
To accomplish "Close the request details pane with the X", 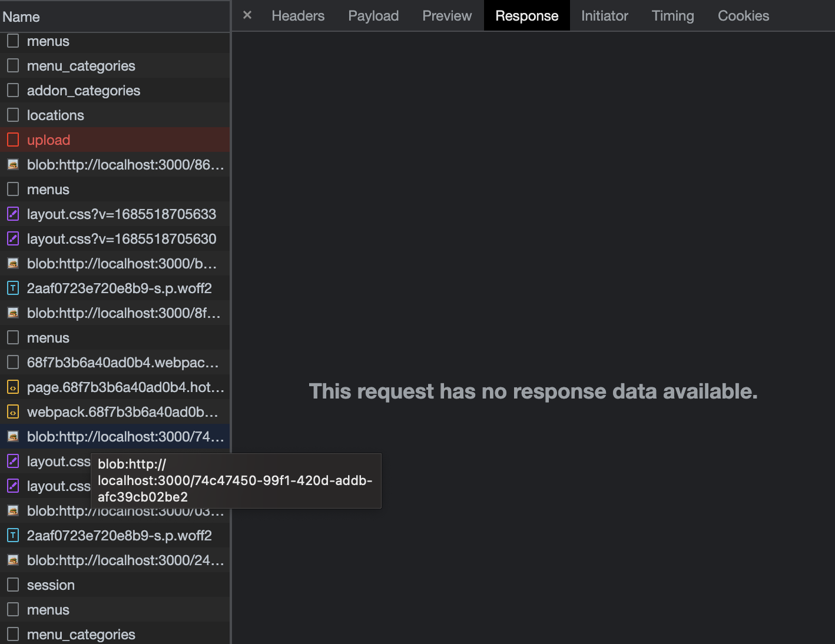I will pyautogui.click(x=246, y=15).
